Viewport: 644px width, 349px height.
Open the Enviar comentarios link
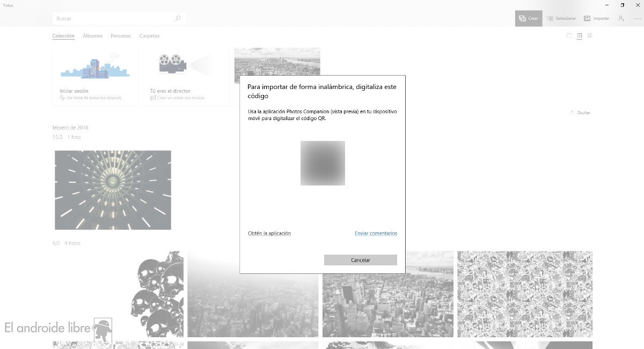pos(376,233)
